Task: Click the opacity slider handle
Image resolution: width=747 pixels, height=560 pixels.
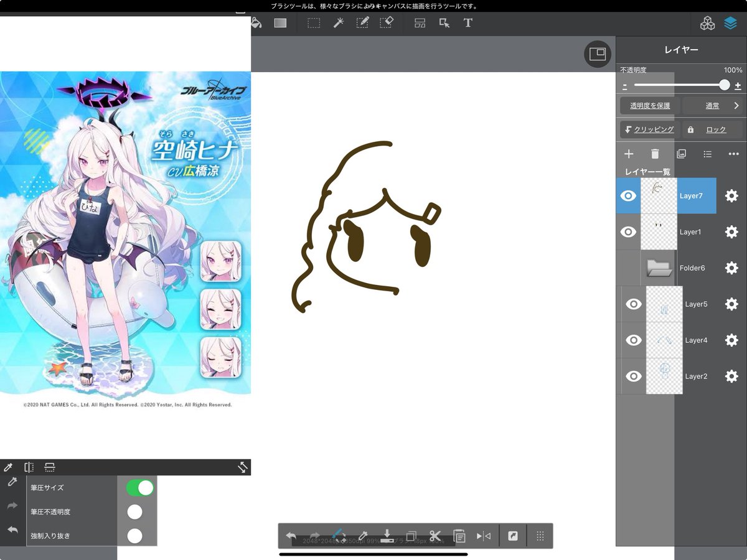Action: click(x=725, y=85)
